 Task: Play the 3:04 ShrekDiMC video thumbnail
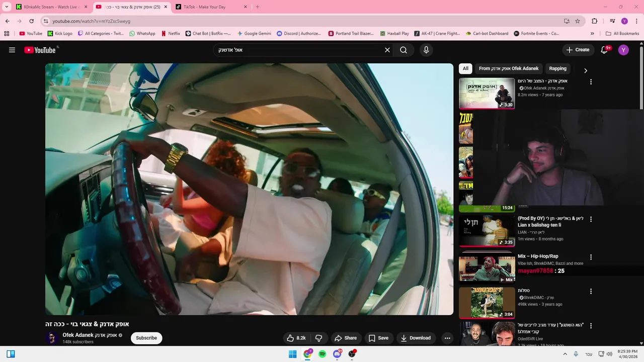(487, 303)
